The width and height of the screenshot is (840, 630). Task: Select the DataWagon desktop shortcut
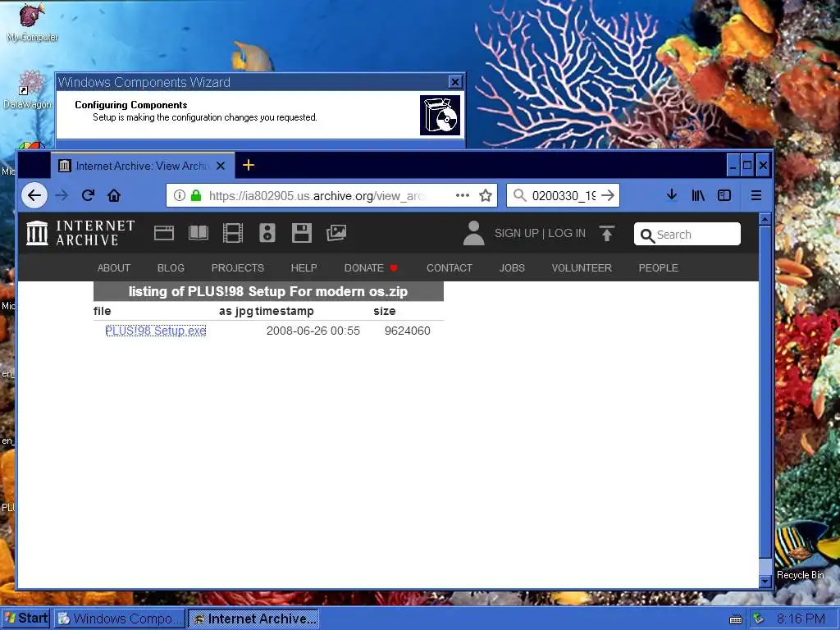pos(29,90)
